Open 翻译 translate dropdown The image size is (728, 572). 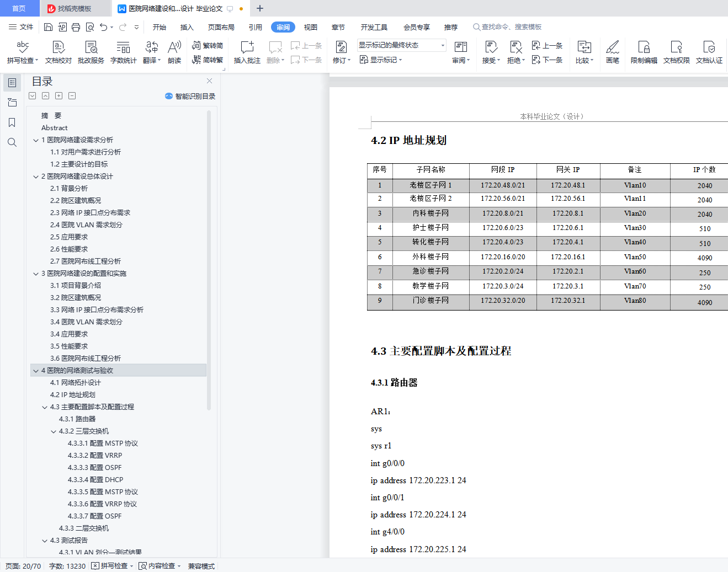click(152, 52)
